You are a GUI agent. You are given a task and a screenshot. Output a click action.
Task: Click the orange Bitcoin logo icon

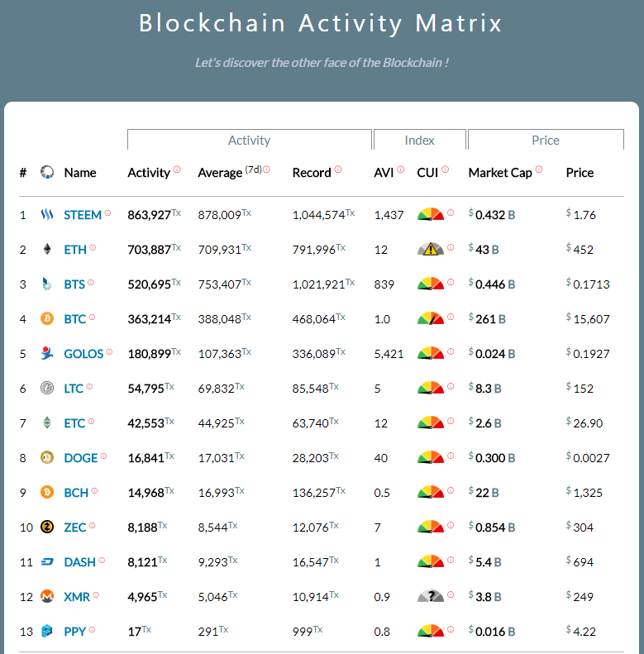tap(47, 319)
